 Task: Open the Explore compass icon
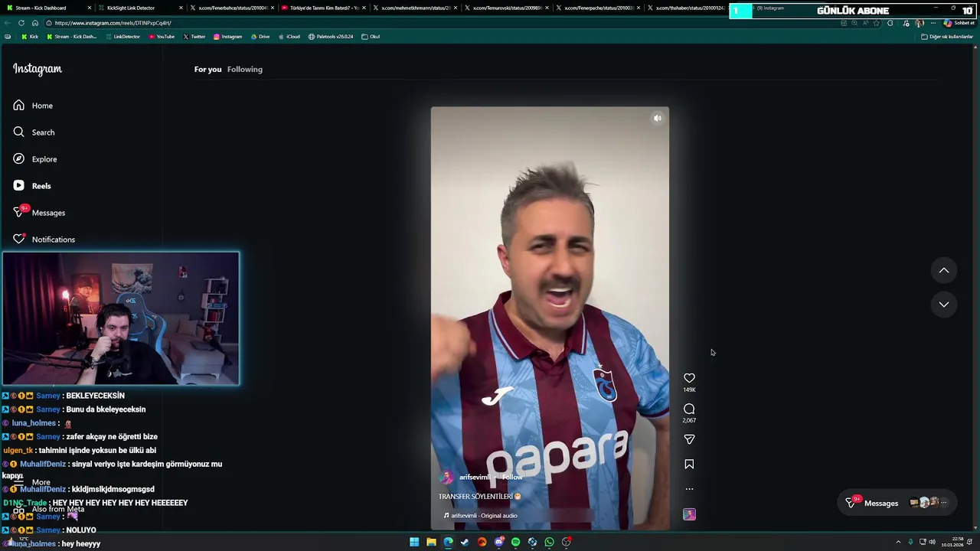click(x=19, y=159)
